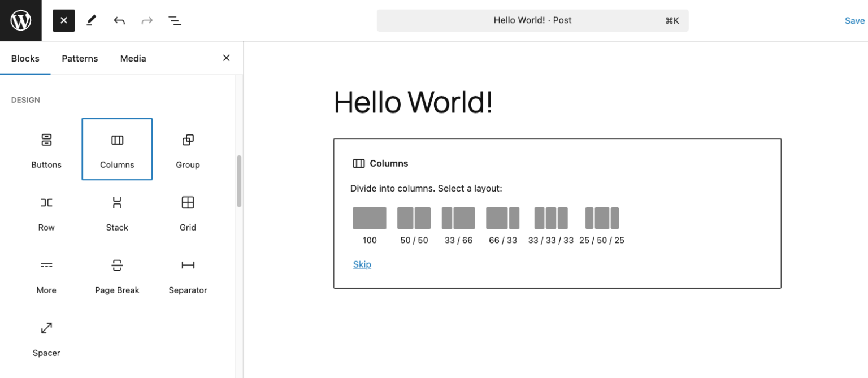Select the Columns block
This screenshot has height=378, width=868.
click(x=117, y=149)
